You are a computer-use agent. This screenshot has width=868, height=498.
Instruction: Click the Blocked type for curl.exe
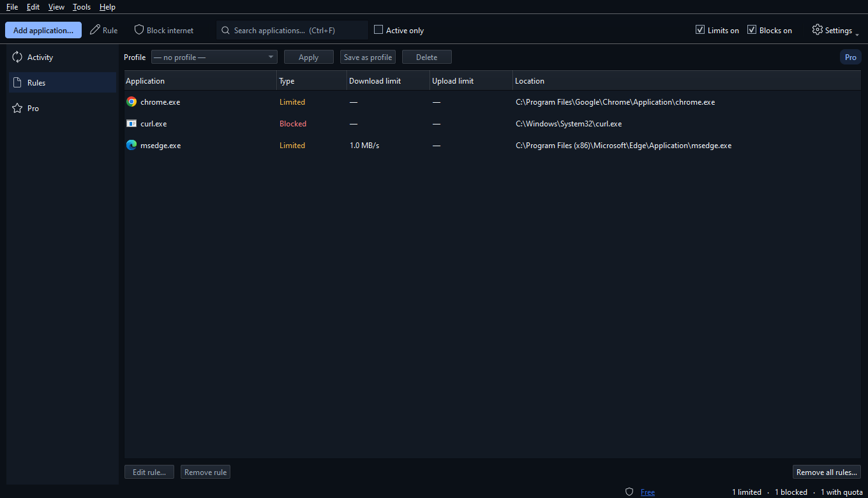click(293, 123)
